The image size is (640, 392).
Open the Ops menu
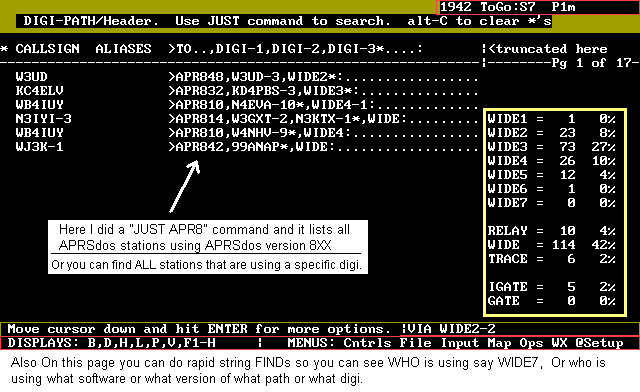click(x=531, y=343)
